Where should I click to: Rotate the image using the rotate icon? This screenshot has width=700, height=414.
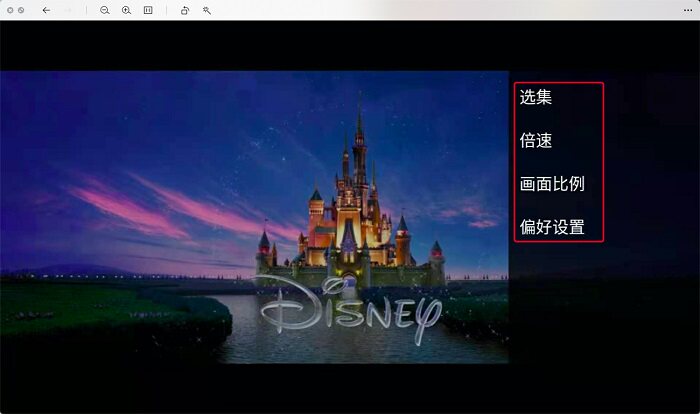(x=185, y=10)
